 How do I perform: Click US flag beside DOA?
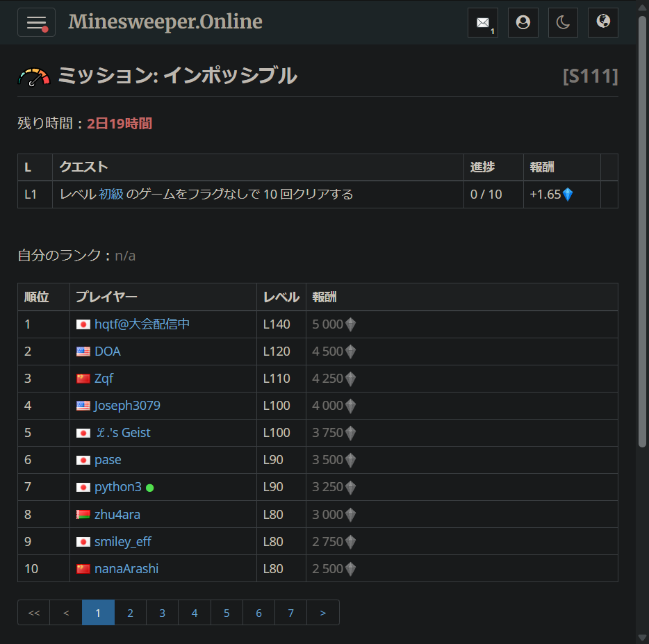point(83,352)
